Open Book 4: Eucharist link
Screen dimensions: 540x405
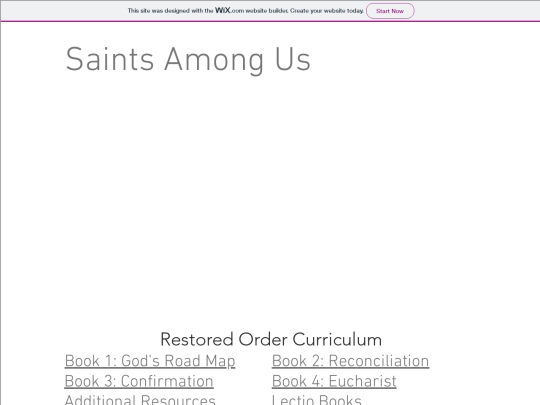[334, 381]
